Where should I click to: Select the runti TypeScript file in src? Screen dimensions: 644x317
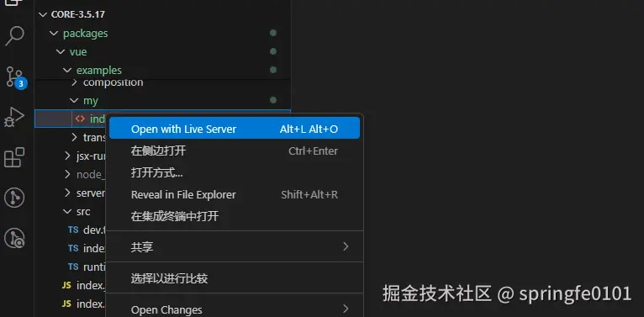(x=94, y=267)
